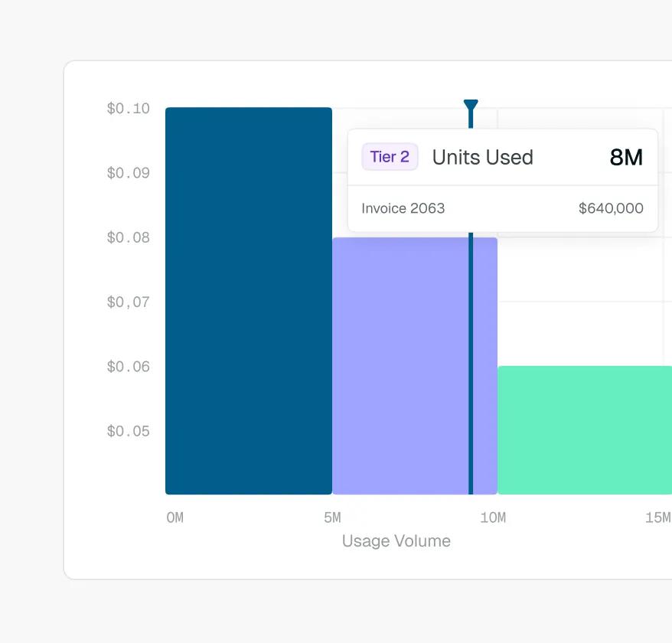Select the green Tier 3 bar

pyautogui.click(x=585, y=430)
